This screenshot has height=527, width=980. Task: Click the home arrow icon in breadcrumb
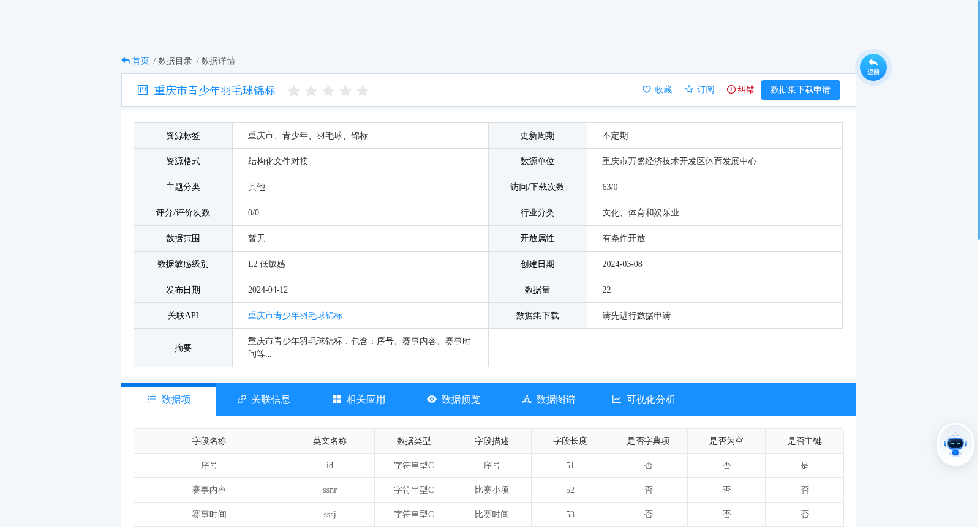(x=126, y=61)
